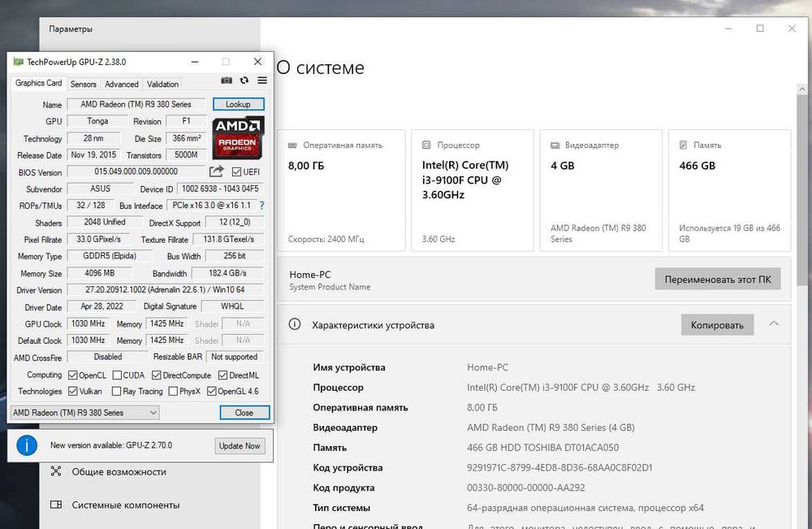The height and width of the screenshot is (529, 812).
Task: Click the Subvendor ASUS field
Action: pyautogui.click(x=101, y=189)
